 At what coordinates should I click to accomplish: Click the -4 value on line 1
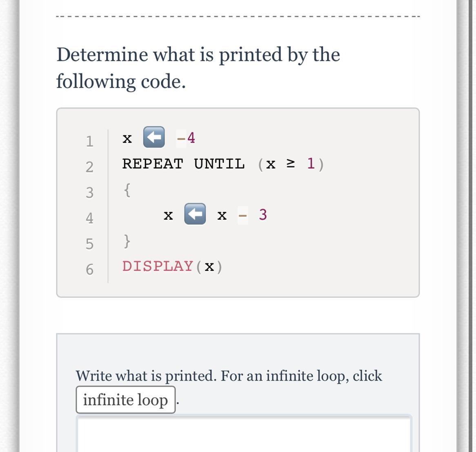click(x=186, y=138)
